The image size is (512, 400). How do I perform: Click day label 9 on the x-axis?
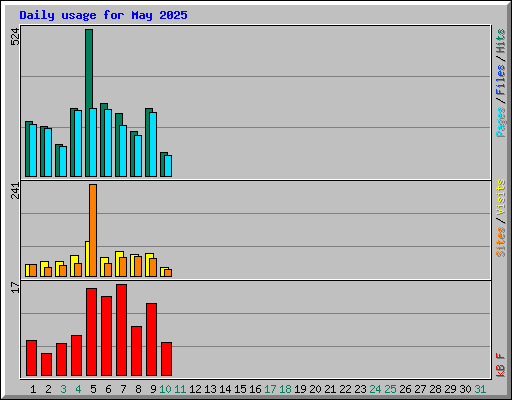(153, 389)
